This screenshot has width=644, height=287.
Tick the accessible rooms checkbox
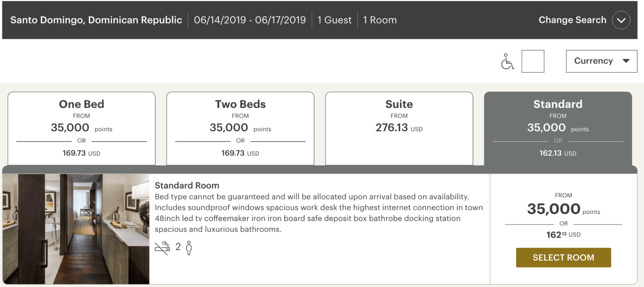[533, 61]
